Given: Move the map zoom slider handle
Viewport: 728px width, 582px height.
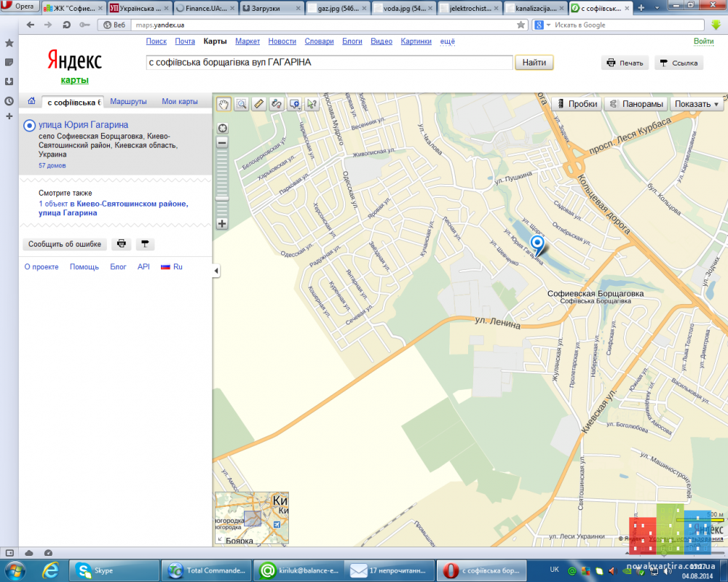Looking at the screenshot, I should (222, 199).
